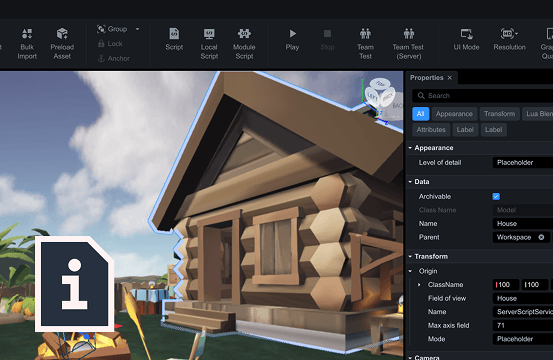This screenshot has height=360, width=553.
Task: Filter properties by Attributes
Action: pos(431,130)
